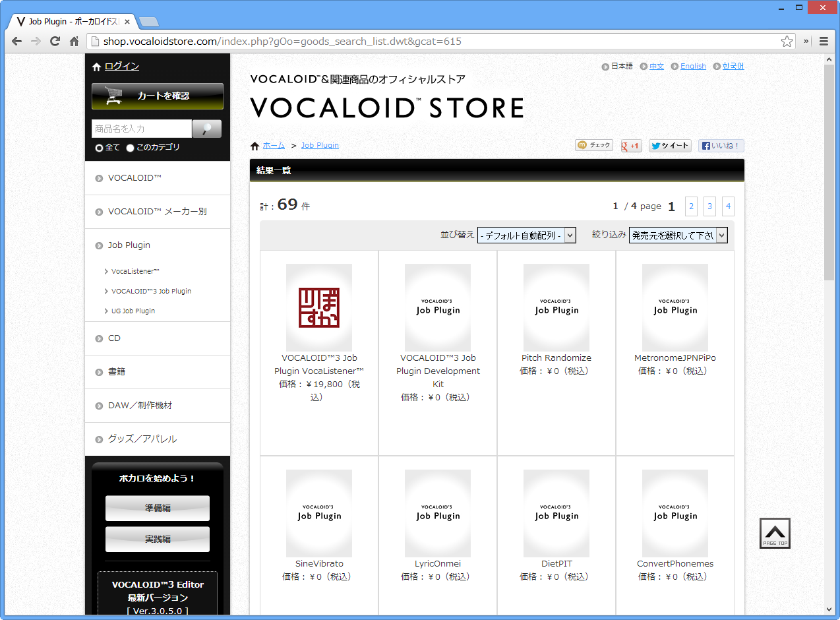The width and height of the screenshot is (840, 620).
Task: Go back using browser back arrow
Action: 16,41
